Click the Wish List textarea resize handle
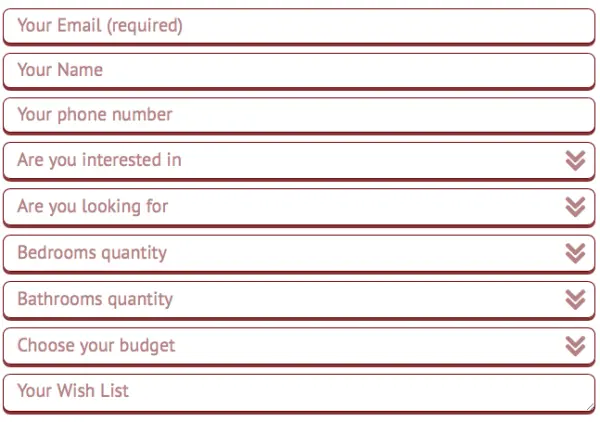Viewport: 600px width, 422px height. point(591,406)
